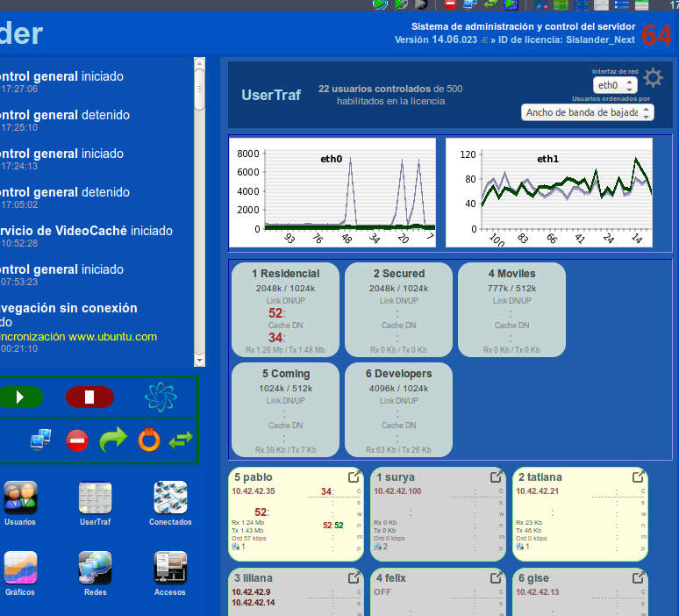
Task: Open gise's card in external view
Action: 639,577
